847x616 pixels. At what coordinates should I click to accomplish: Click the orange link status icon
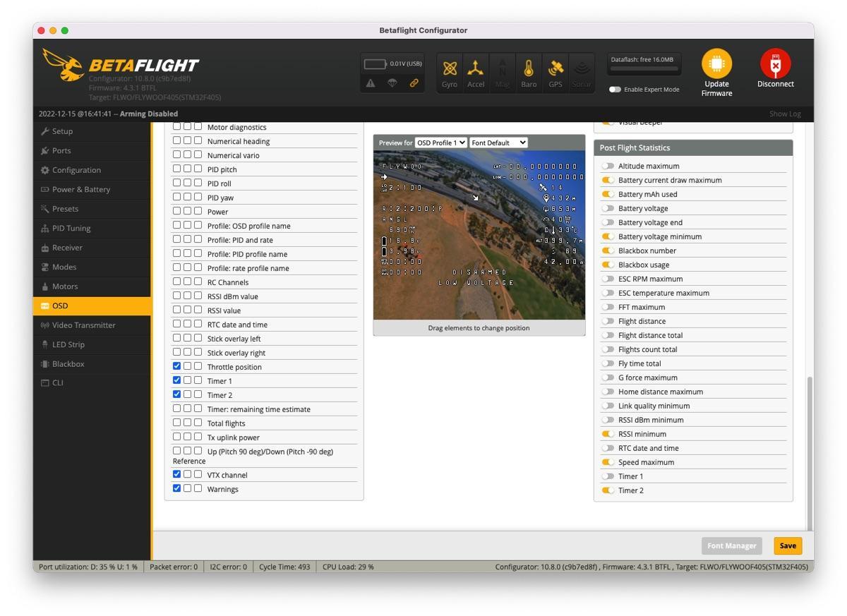pos(414,83)
